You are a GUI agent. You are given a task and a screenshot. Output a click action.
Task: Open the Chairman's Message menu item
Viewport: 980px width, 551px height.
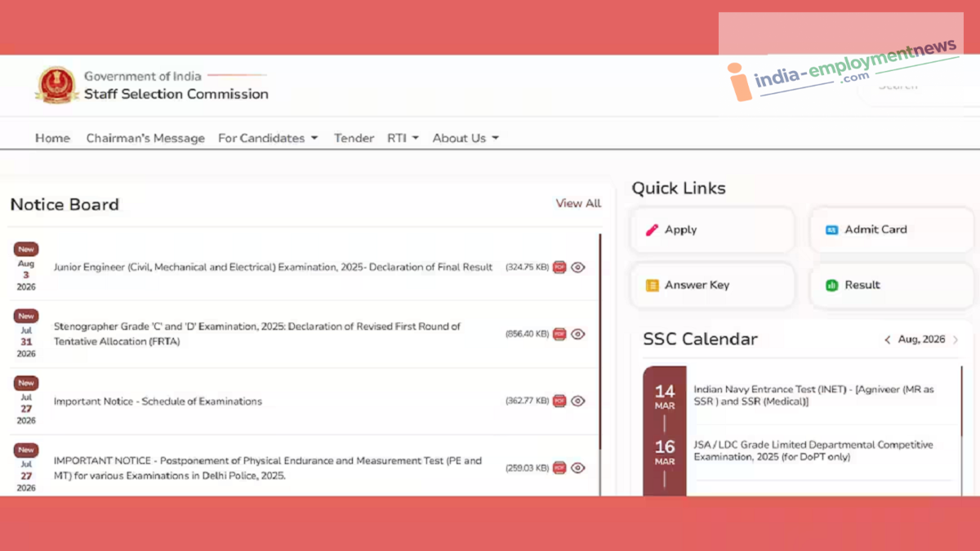(x=145, y=138)
